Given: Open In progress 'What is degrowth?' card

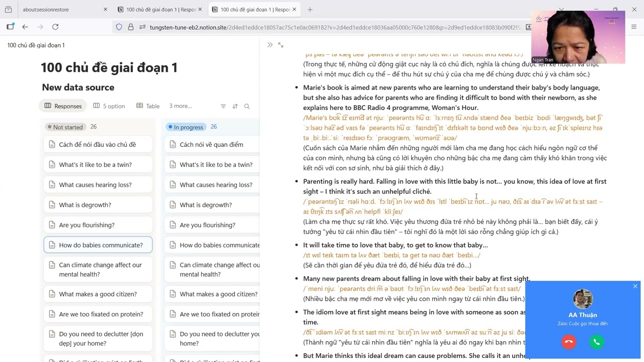Looking at the screenshot, I should (x=212, y=205).
